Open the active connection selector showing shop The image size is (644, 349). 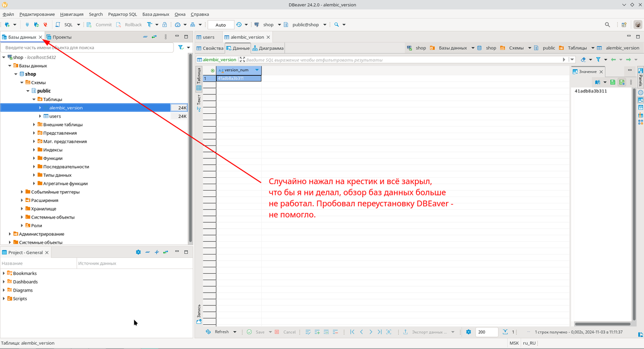268,25
